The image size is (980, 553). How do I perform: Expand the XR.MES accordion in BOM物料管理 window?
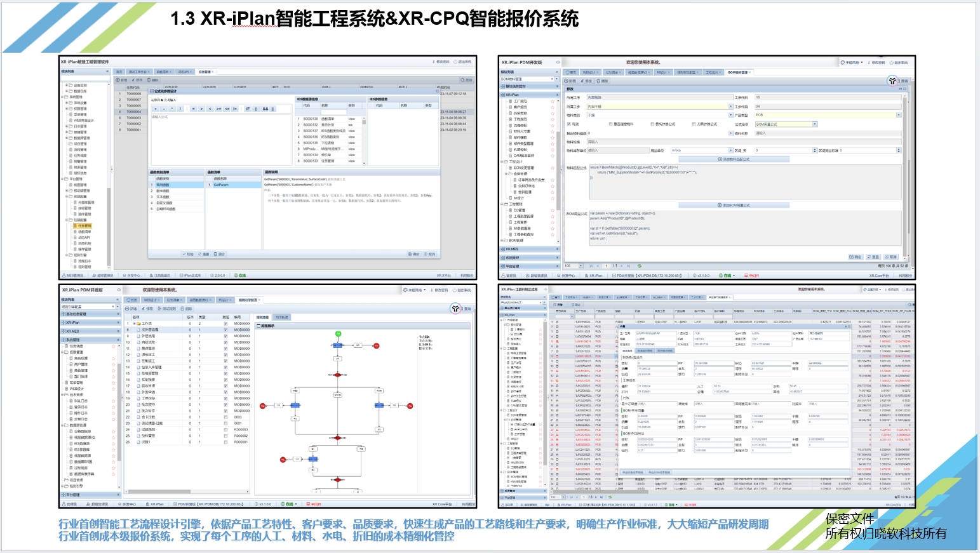coord(529,249)
